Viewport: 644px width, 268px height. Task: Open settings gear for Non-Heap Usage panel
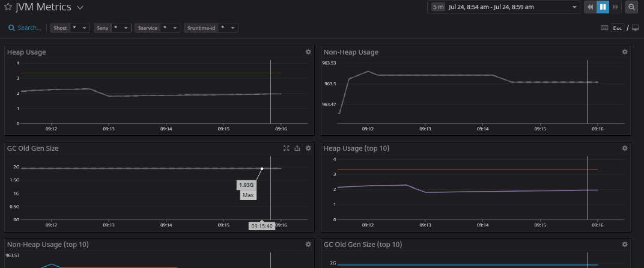[625, 52]
